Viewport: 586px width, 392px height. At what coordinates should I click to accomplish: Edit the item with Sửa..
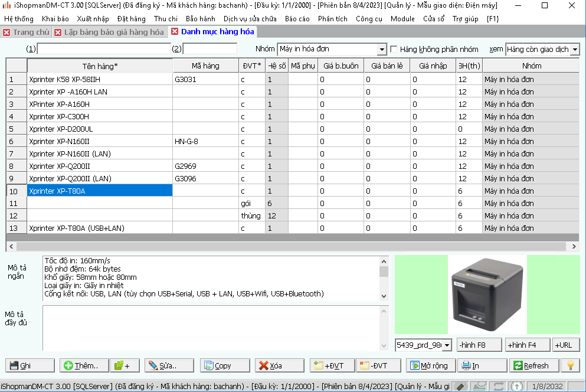pyautogui.click(x=169, y=365)
